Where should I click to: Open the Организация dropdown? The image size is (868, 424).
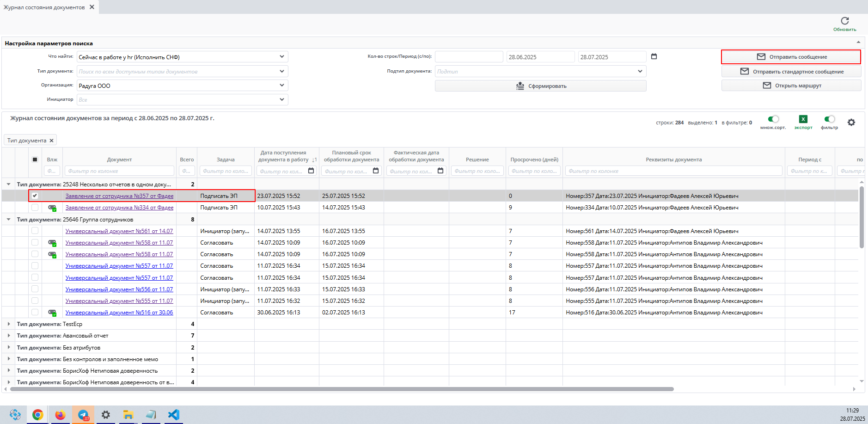tap(282, 86)
